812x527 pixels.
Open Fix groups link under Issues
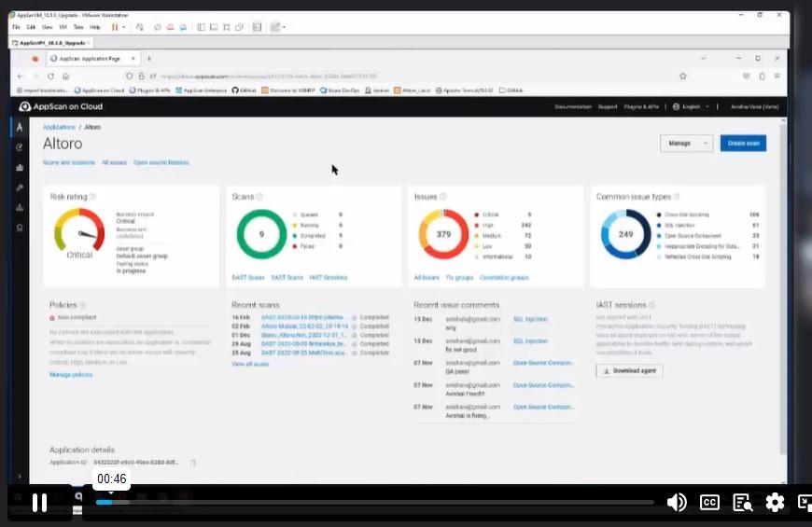click(460, 277)
